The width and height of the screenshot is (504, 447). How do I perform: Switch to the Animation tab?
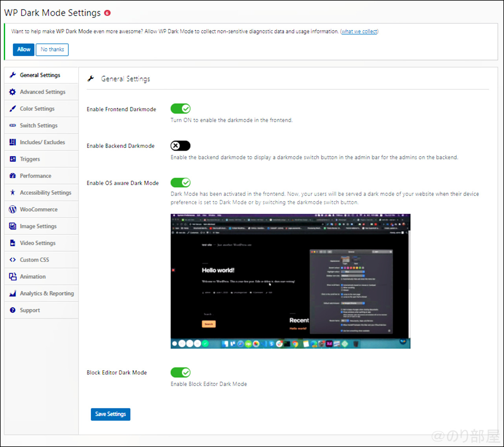click(x=41, y=276)
